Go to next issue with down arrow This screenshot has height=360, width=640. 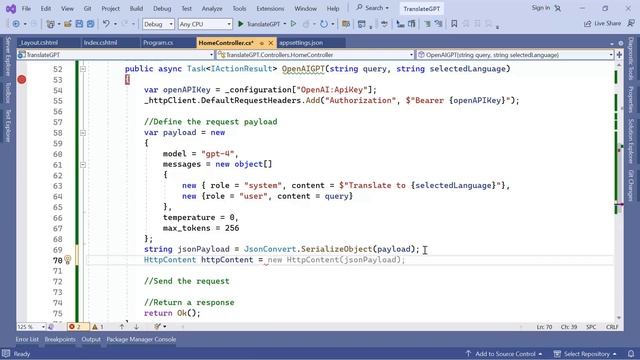pos(136,327)
